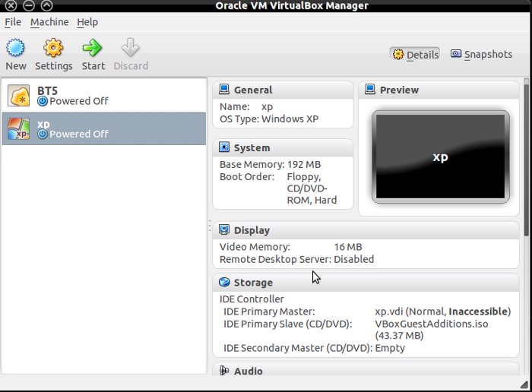
Task: Click the xp Windows logo icon
Action: click(x=19, y=129)
